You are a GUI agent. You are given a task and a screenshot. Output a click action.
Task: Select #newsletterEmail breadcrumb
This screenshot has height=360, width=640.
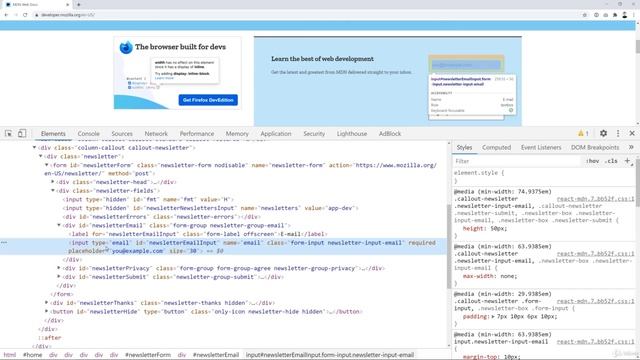coord(216,355)
